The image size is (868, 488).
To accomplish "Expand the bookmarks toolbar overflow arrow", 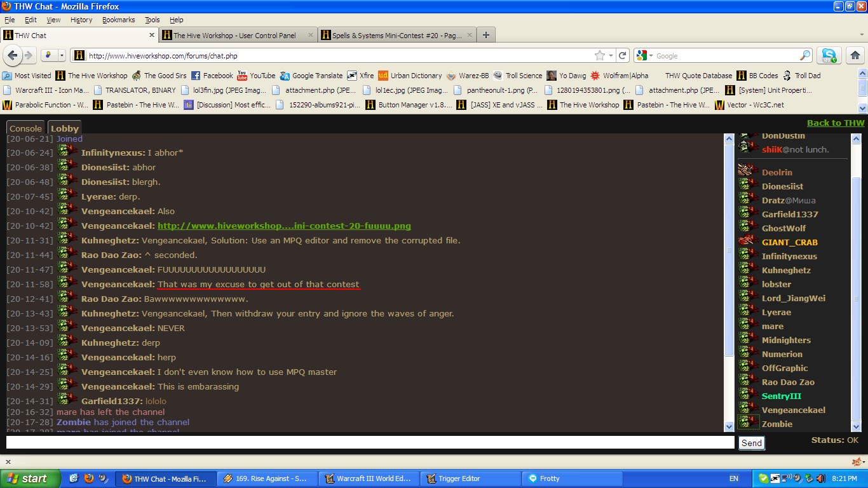I will (862, 108).
